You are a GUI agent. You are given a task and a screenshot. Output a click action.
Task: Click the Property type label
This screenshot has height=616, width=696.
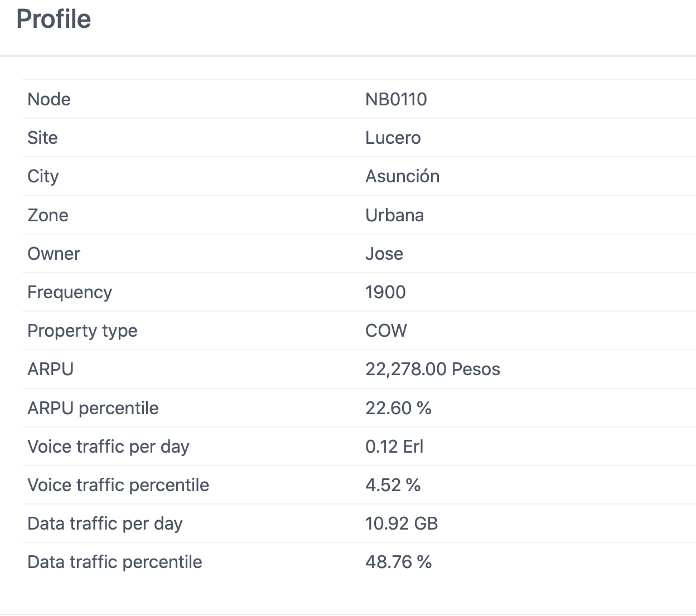pyautogui.click(x=83, y=331)
